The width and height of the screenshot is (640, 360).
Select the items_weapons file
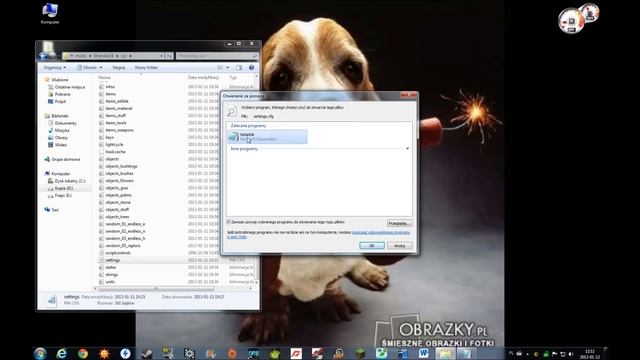[119, 130]
